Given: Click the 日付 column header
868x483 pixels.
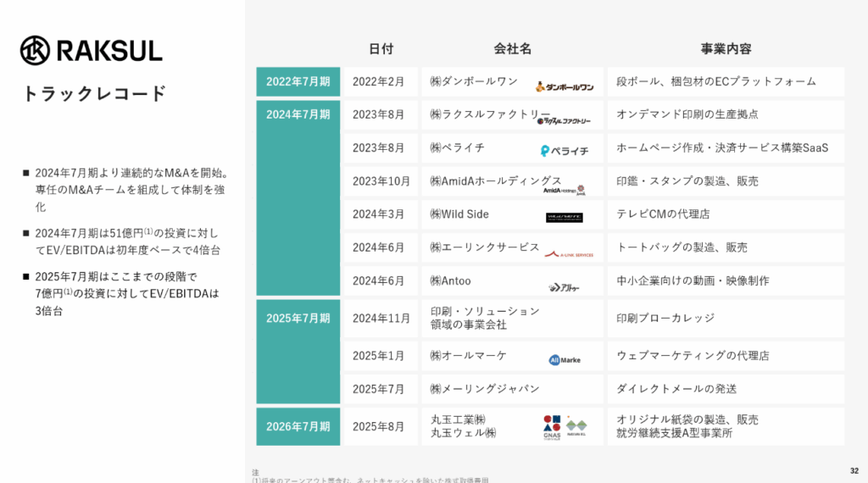Looking at the screenshot, I should click(x=381, y=48).
